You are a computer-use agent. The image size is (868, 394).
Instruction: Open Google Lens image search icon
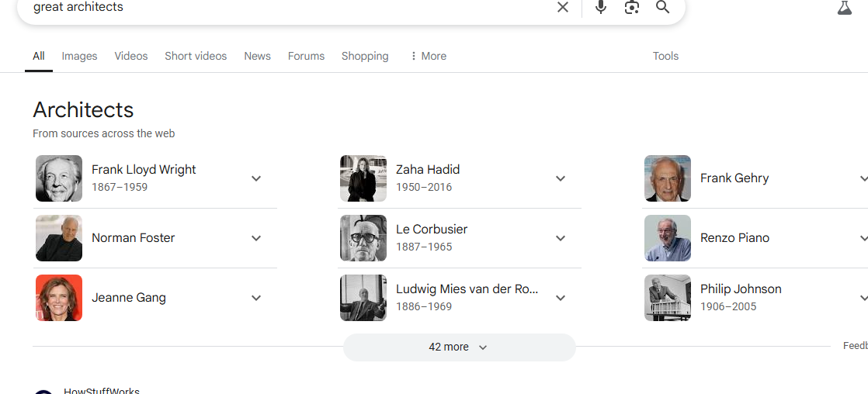coord(632,7)
